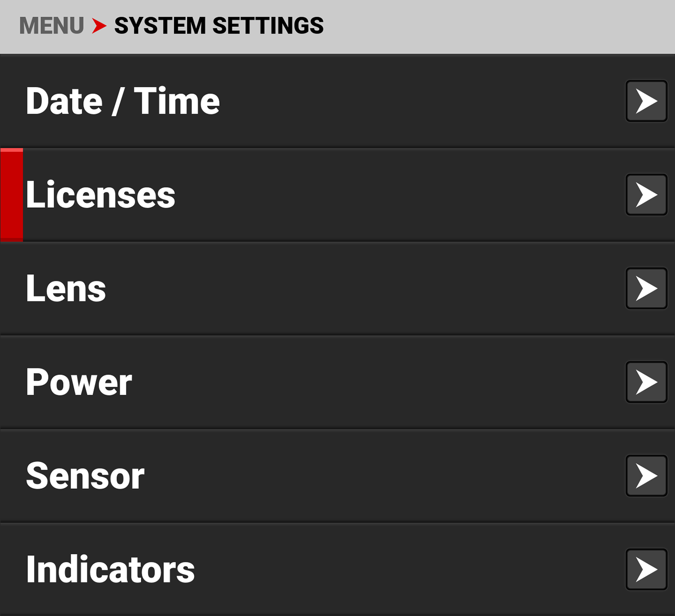Go back via MENU breadcrumb
675x616 pixels.
[51, 26]
